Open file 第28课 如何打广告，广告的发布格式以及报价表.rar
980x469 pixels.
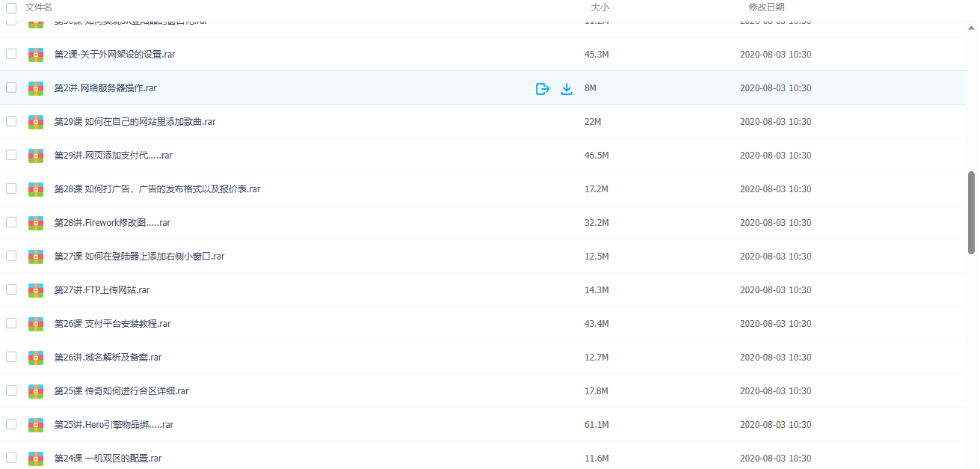tap(157, 189)
